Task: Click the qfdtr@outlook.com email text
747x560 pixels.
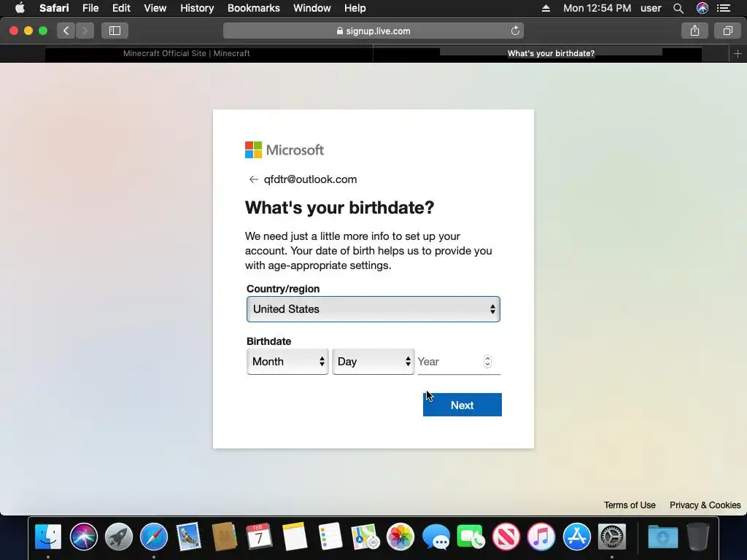Action: (x=310, y=179)
